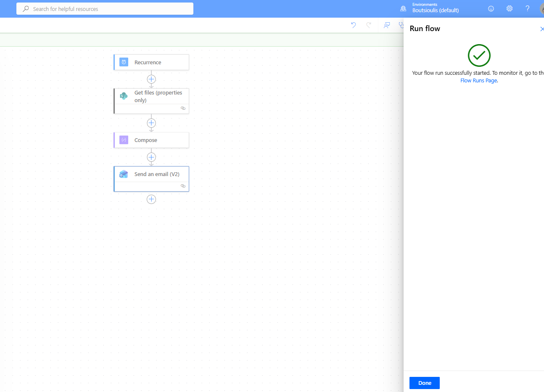The height and width of the screenshot is (392, 544).
Task: Open the help question mark
Action: pyautogui.click(x=527, y=8)
